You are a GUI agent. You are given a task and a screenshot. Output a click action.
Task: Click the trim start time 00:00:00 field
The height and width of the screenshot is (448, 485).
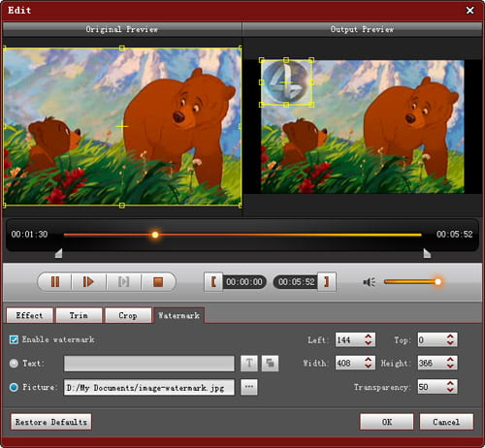(x=244, y=282)
